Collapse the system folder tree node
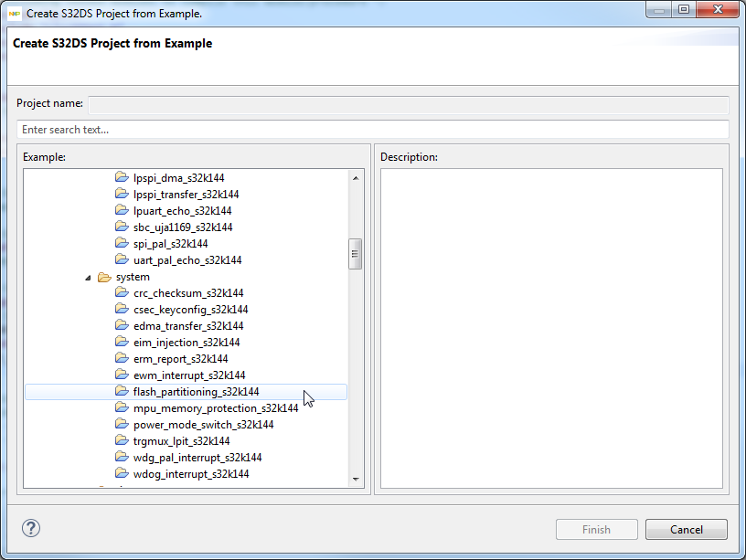Viewport: 746px width, 560px height. click(89, 277)
